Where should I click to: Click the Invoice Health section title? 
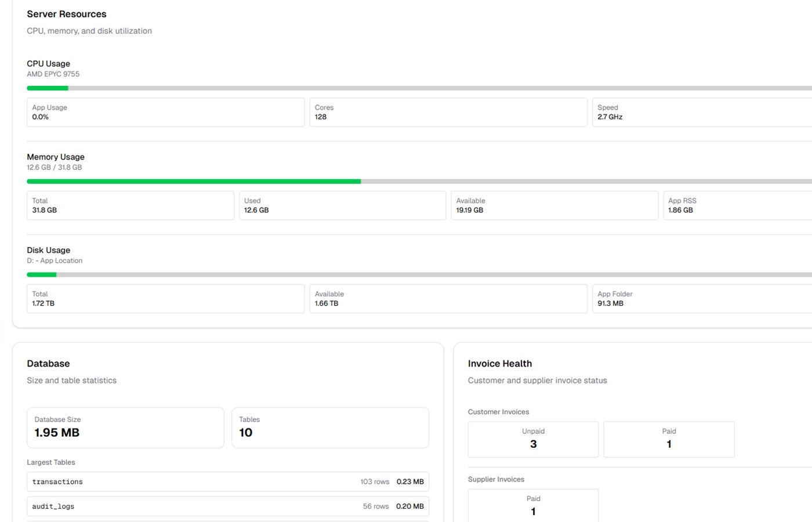pyautogui.click(x=500, y=364)
